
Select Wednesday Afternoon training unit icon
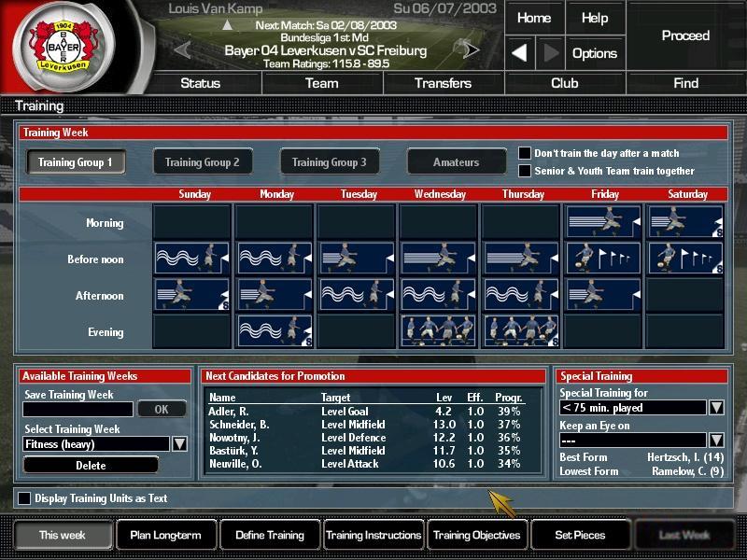click(439, 295)
